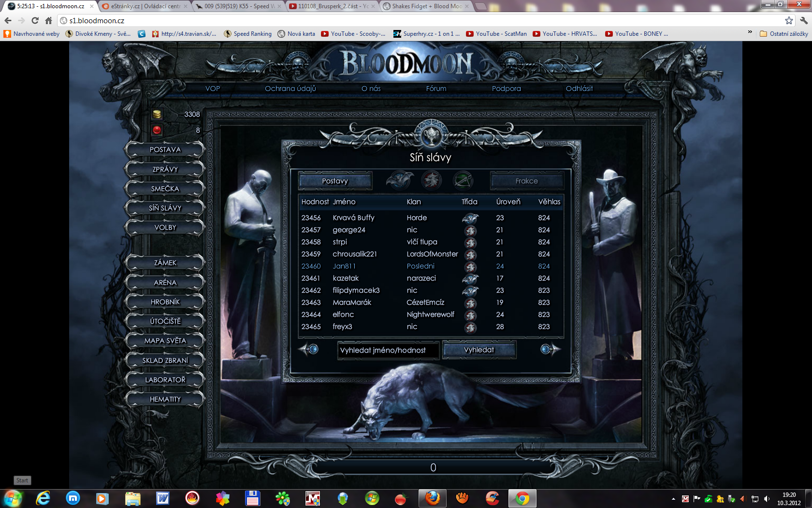Screen dimensions: 812x508
Task: Go to next ranking page arrow
Action: point(550,349)
